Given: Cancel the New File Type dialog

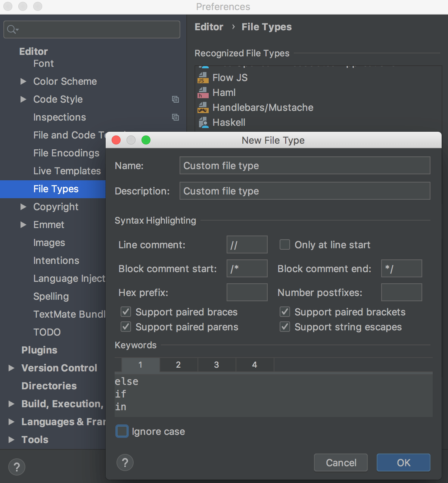Looking at the screenshot, I should tap(340, 462).
